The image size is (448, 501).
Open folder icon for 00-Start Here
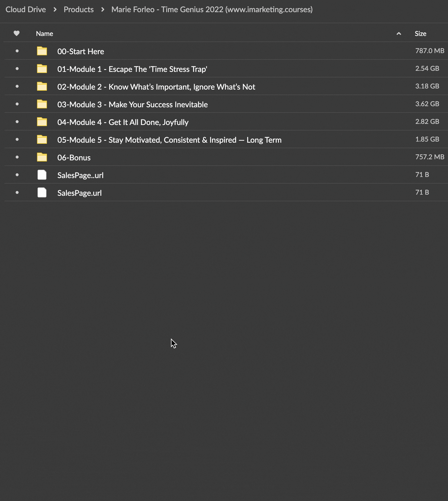pos(42,51)
